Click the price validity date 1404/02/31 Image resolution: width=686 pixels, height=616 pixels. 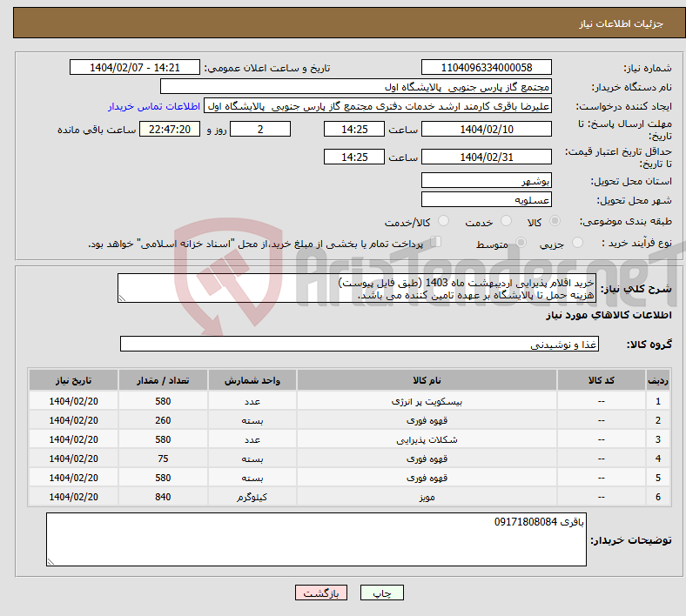[486, 157]
